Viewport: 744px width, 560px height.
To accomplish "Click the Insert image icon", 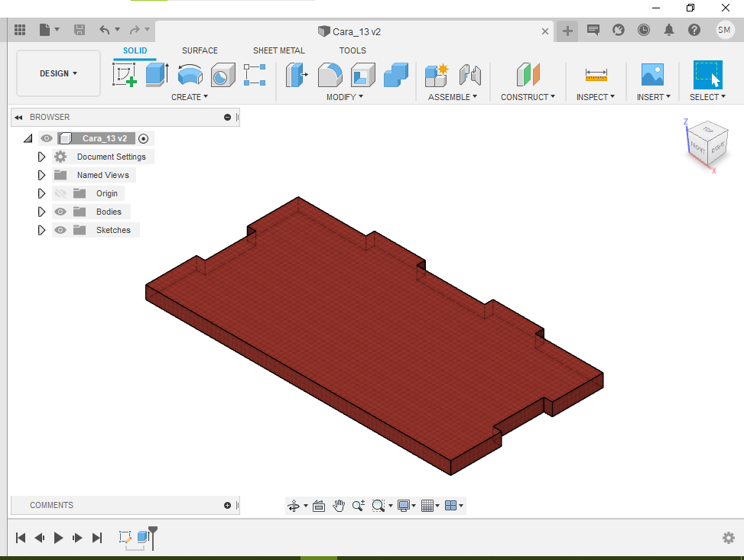I will click(652, 74).
